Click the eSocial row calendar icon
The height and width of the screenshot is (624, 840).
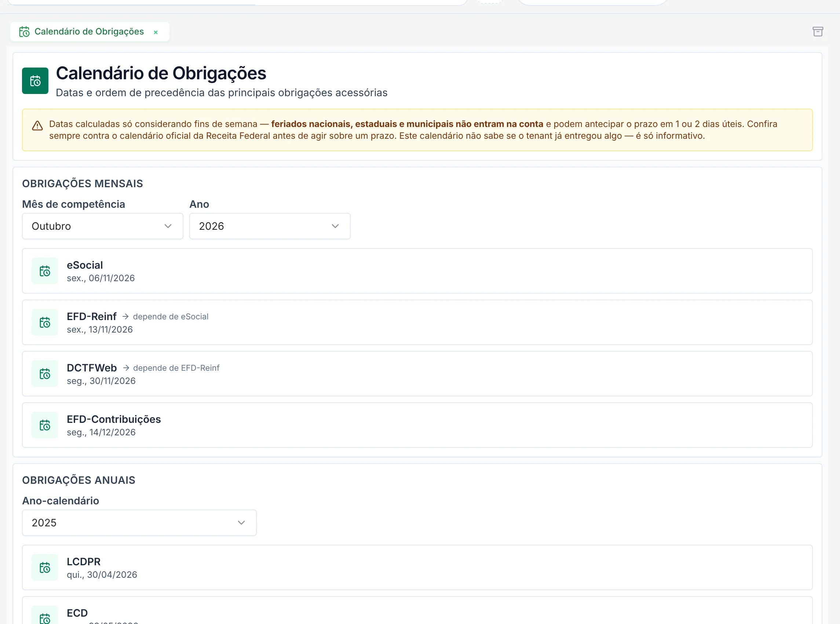coord(45,271)
